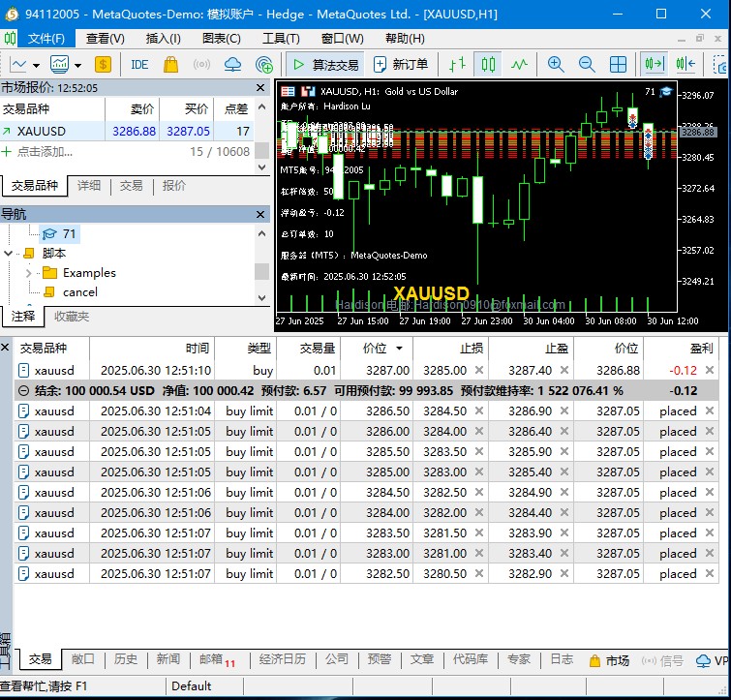Open the 查看(V) menu
The width and height of the screenshot is (731, 700).
click(106, 38)
